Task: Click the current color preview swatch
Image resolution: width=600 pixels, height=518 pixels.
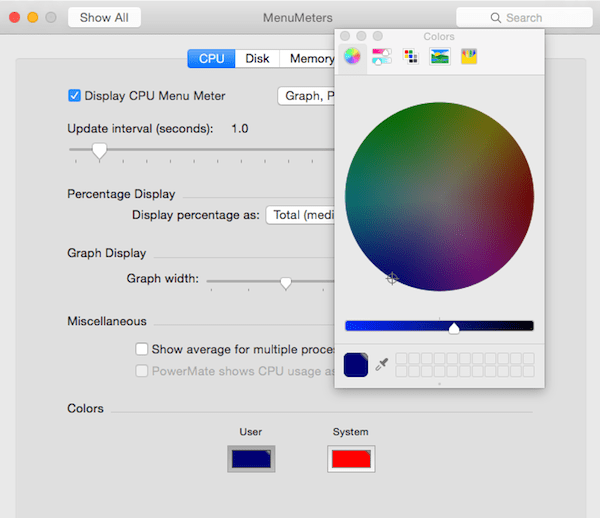Action: coord(356,365)
